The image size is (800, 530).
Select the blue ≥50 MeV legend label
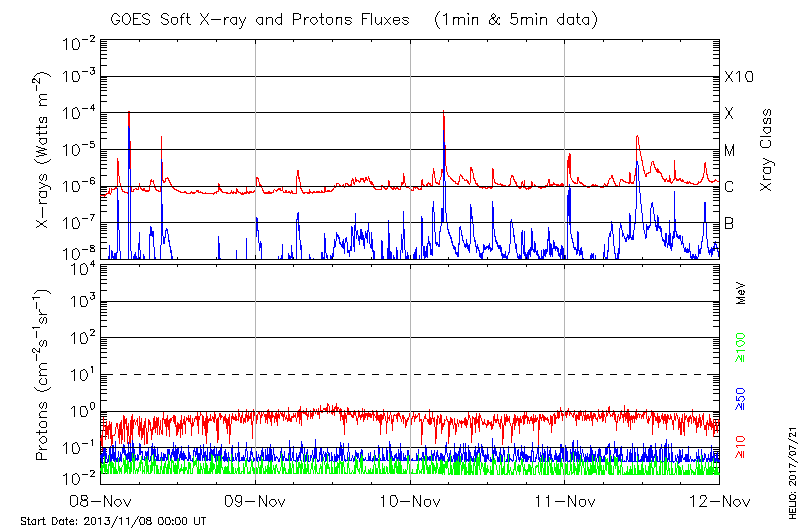click(x=741, y=398)
